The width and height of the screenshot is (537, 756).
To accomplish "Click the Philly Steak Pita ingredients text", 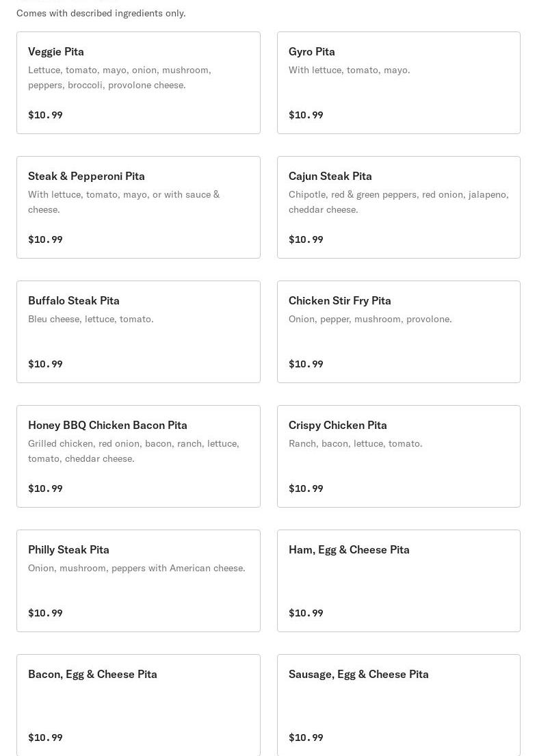I will (x=136, y=568).
